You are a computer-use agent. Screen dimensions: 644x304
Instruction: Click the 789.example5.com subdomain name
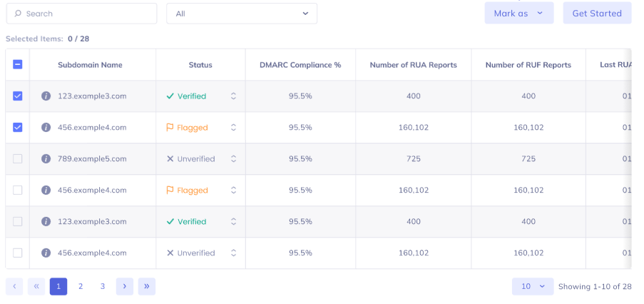[x=92, y=158]
